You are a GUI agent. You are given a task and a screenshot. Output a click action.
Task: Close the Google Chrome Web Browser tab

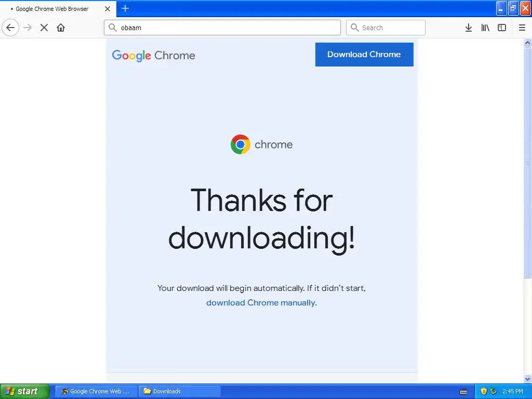tap(108, 9)
